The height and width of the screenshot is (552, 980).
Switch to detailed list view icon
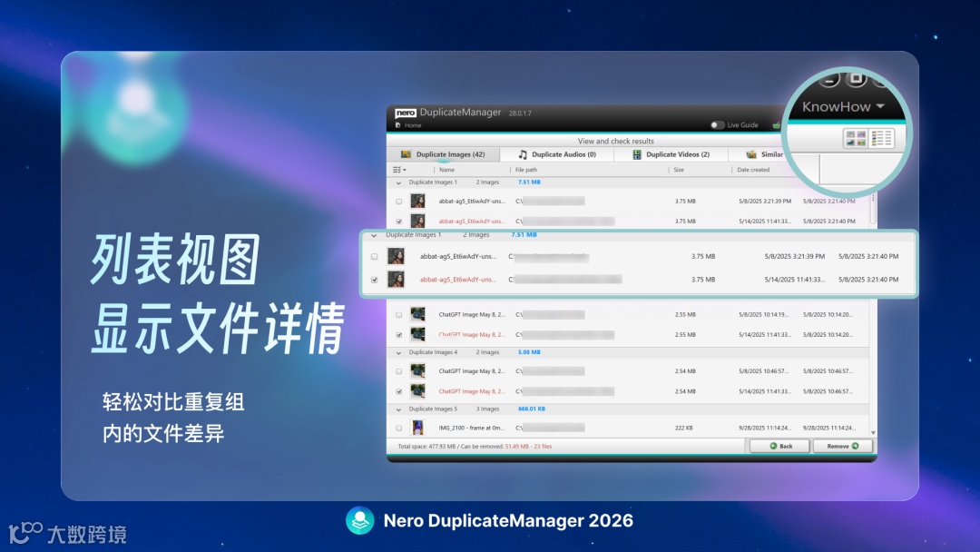point(881,138)
